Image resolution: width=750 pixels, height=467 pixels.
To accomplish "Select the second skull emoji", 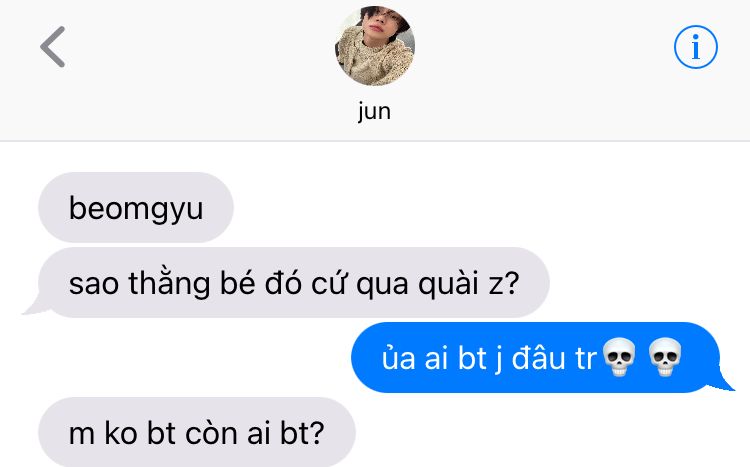I will (665, 357).
